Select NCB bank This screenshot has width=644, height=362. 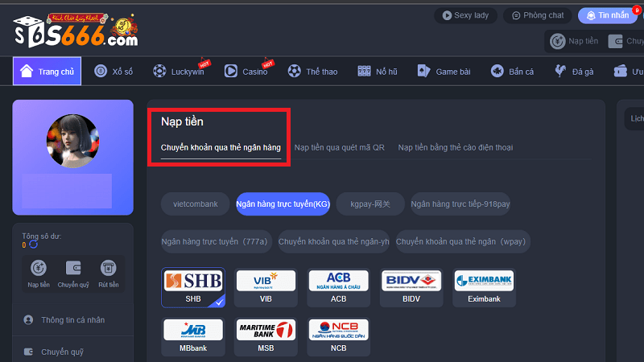coord(338,336)
